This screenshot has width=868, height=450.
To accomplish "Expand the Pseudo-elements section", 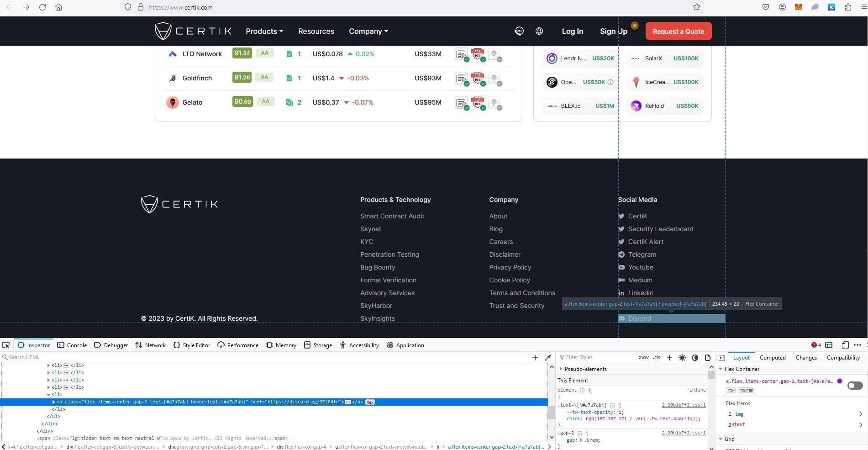I will point(561,369).
